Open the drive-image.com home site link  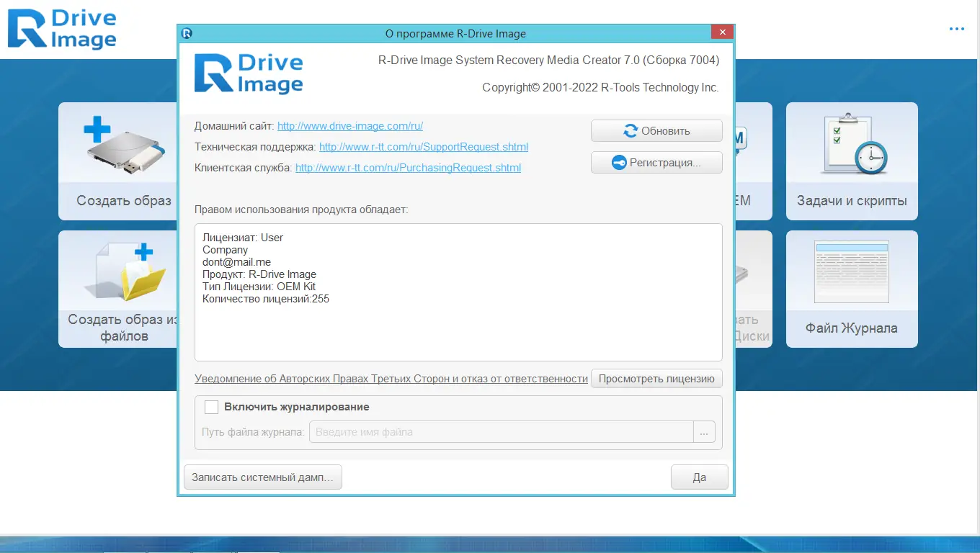[350, 126]
